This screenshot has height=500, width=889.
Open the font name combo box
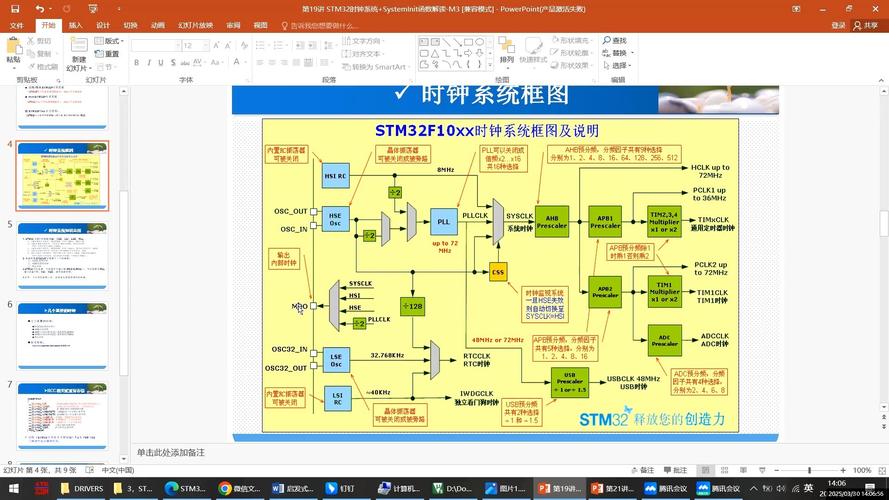click(156, 45)
